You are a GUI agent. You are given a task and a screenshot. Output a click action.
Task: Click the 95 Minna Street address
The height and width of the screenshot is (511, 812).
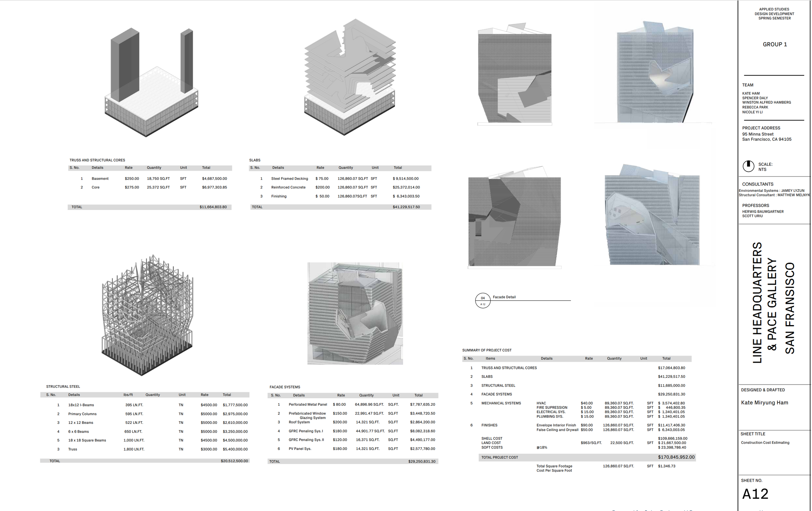pyautogui.click(x=757, y=134)
